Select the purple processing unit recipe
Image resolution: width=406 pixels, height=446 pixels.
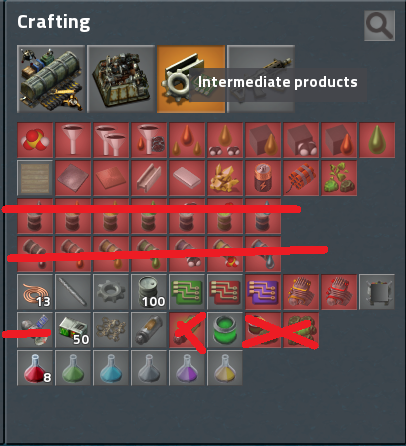263,292
